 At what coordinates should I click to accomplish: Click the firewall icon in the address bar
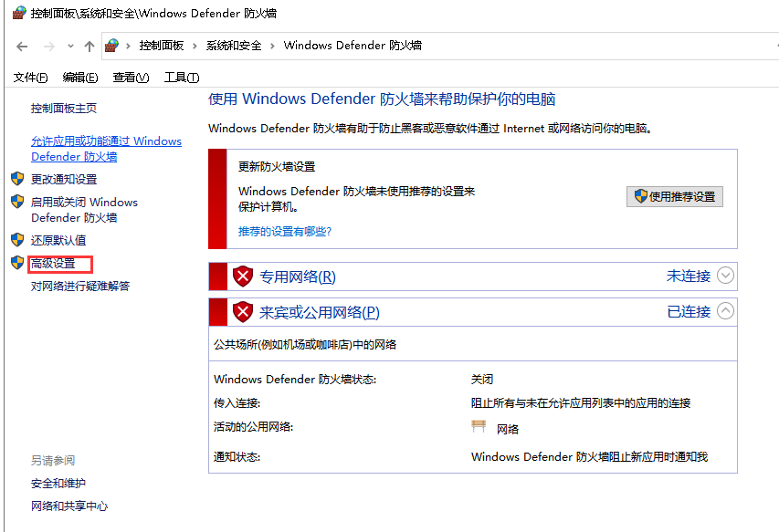111,46
